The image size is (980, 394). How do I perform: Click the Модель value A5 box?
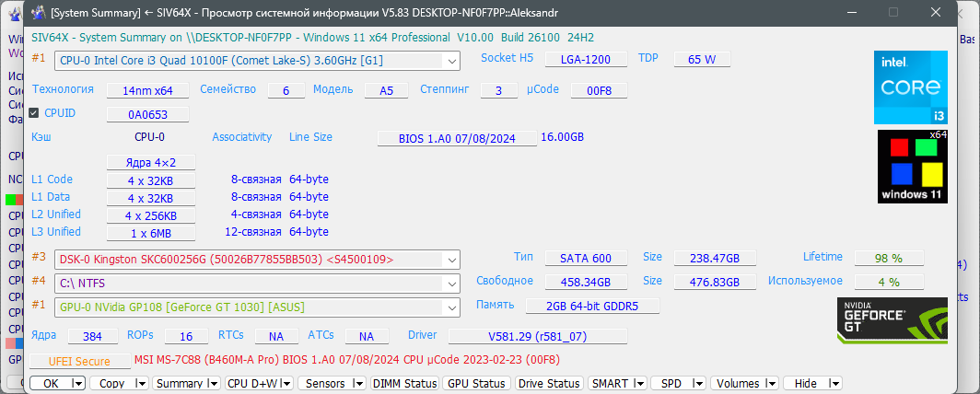click(386, 90)
